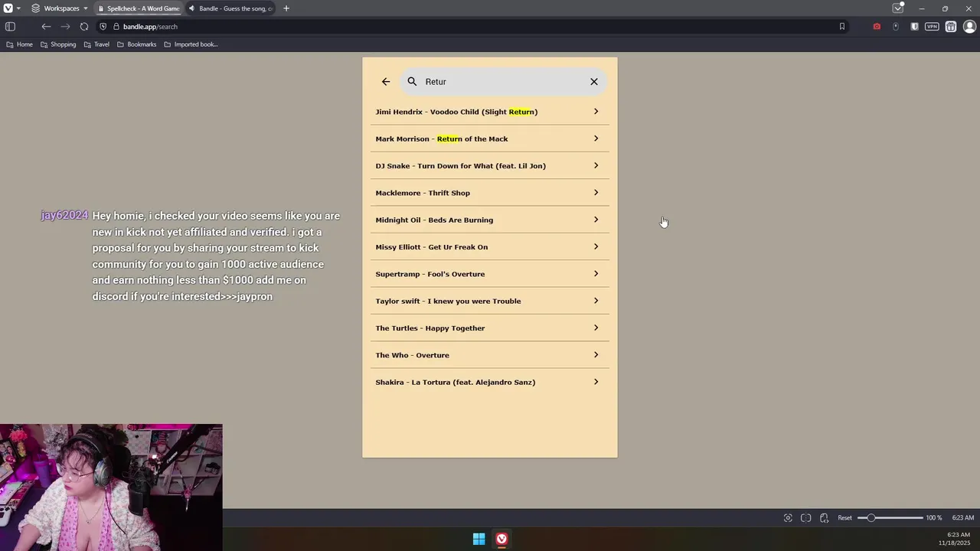Adjust the page zoom slider
980x551 pixels.
click(890, 518)
